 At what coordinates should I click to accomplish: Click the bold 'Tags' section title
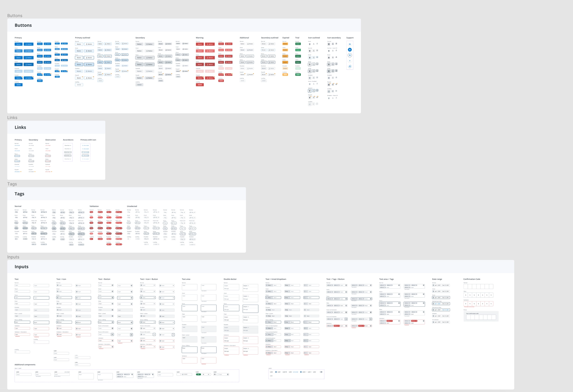tap(19, 194)
